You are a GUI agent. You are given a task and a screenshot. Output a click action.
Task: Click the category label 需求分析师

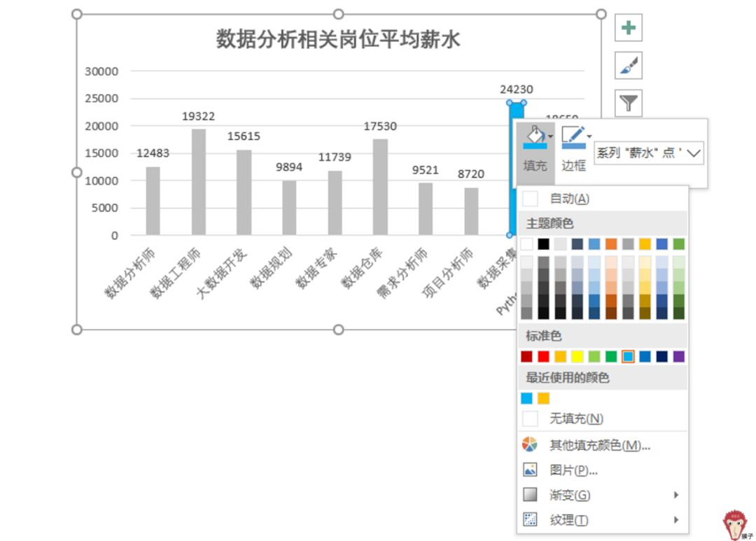click(402, 273)
